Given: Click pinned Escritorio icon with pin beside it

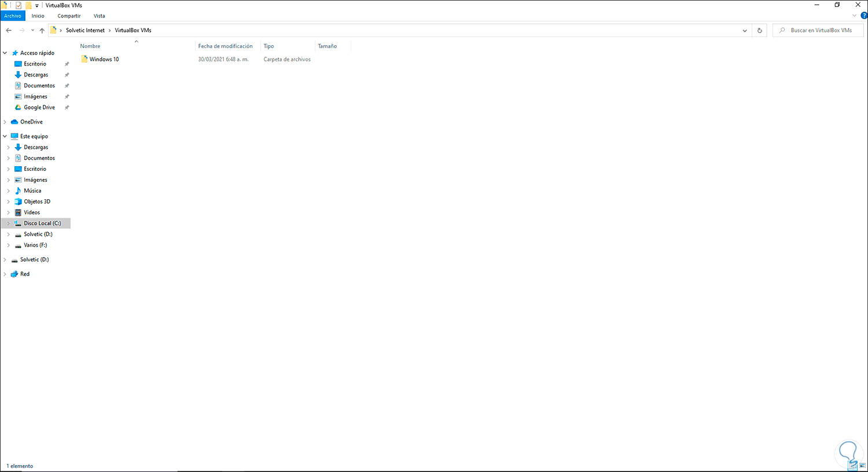Looking at the screenshot, I should (18, 64).
